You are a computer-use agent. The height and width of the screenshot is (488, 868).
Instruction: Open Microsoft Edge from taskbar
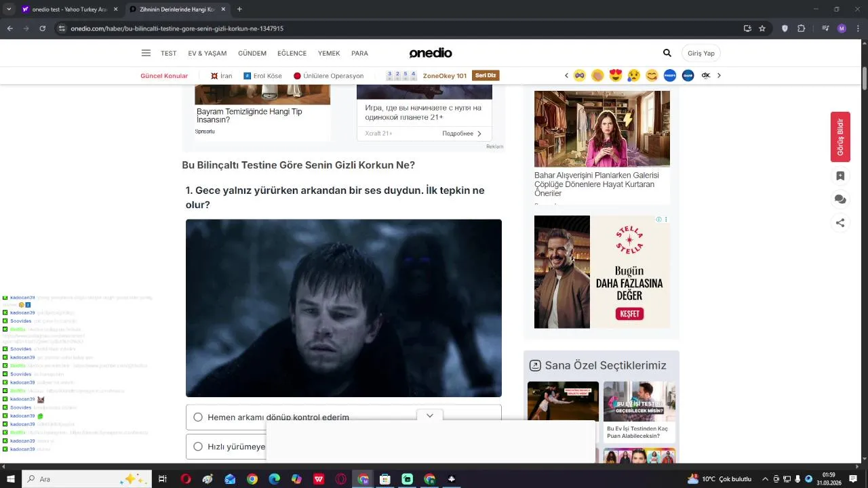274,479
